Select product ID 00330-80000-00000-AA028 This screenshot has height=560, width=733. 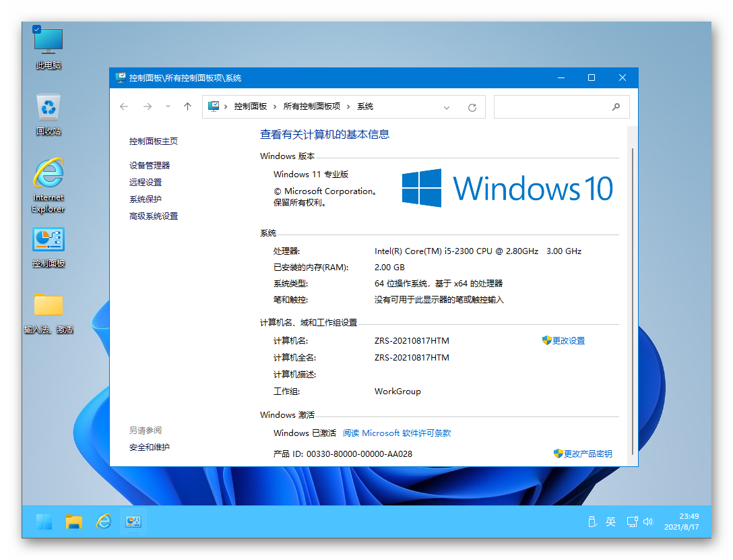pyautogui.click(x=360, y=454)
